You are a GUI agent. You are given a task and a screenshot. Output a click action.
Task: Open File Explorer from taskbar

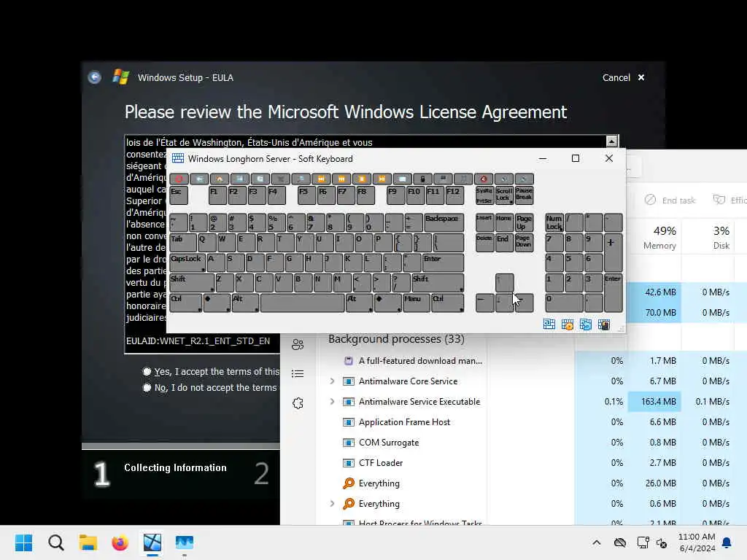[x=88, y=542]
